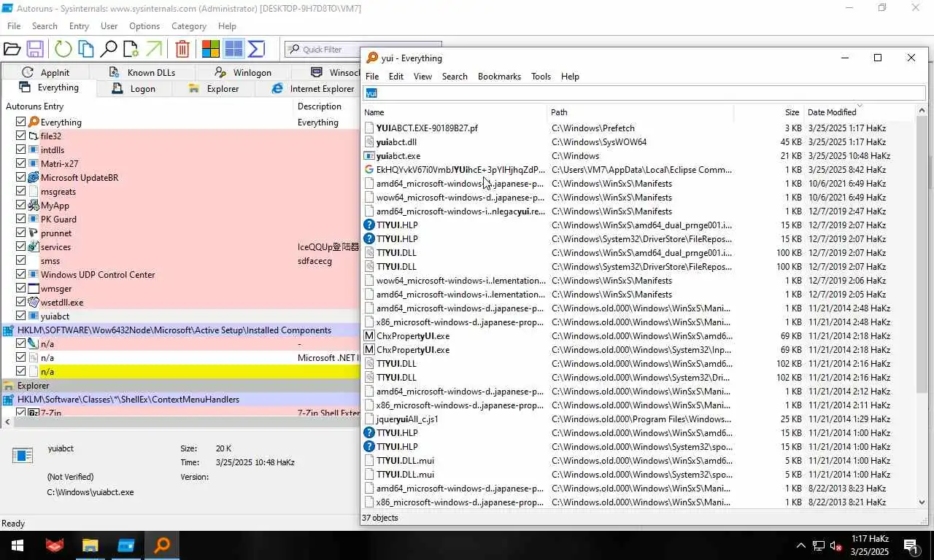Select the yellow highlighted n/a entry

[x=180, y=372]
